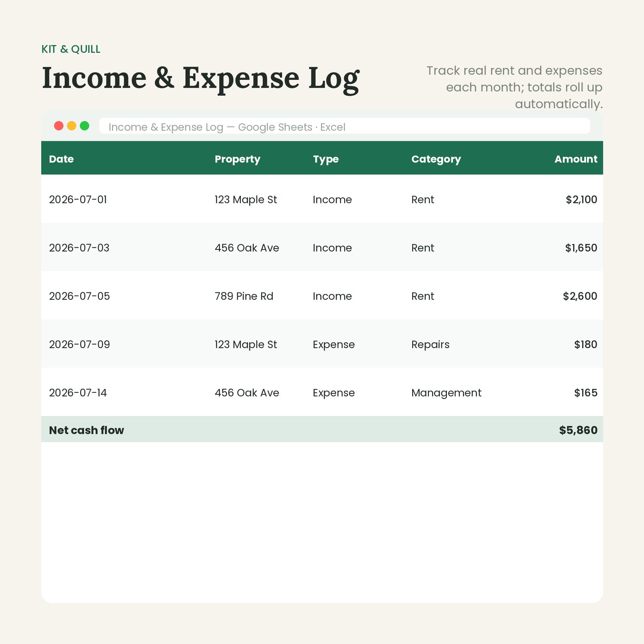
Task: Select the Category column header
Action: [x=436, y=159]
